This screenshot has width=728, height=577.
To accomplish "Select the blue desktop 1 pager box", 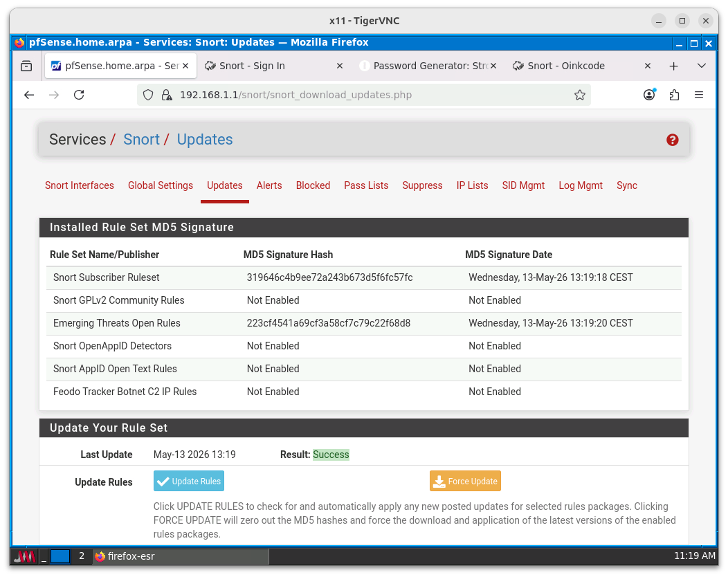I will (x=60, y=556).
